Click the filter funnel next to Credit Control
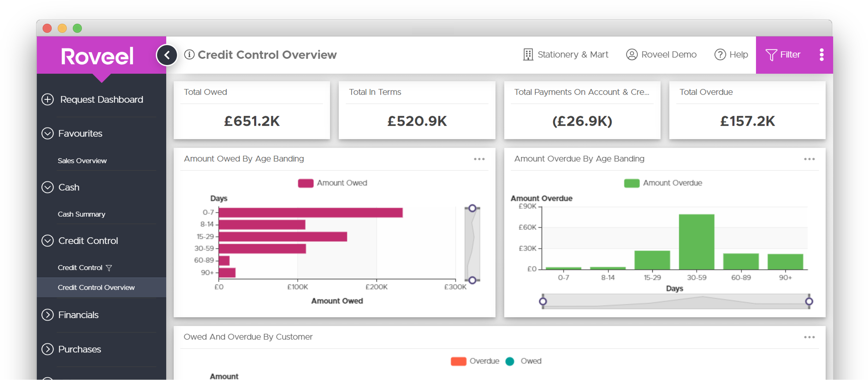The height and width of the screenshot is (380, 868). pyautogui.click(x=109, y=268)
